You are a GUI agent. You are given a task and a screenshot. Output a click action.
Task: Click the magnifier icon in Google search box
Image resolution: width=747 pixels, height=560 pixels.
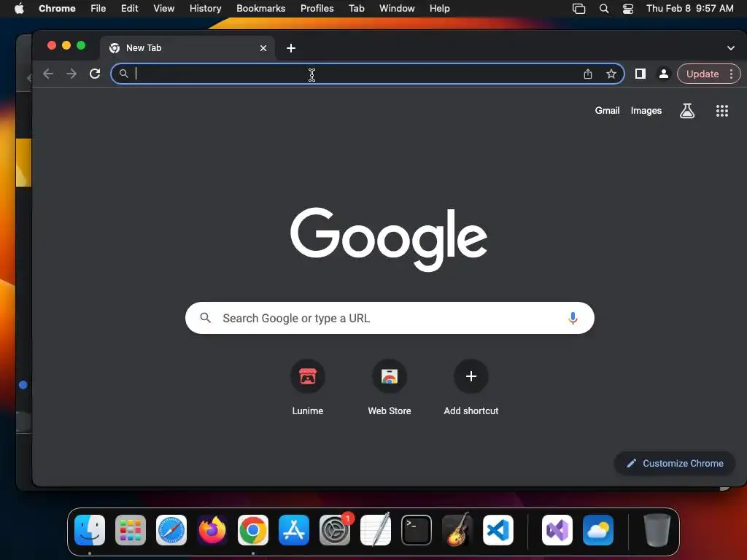click(205, 318)
